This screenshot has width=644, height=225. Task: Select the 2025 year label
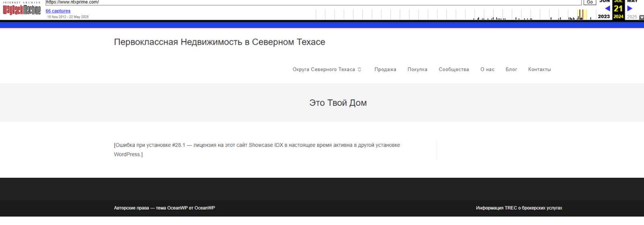pos(632,17)
